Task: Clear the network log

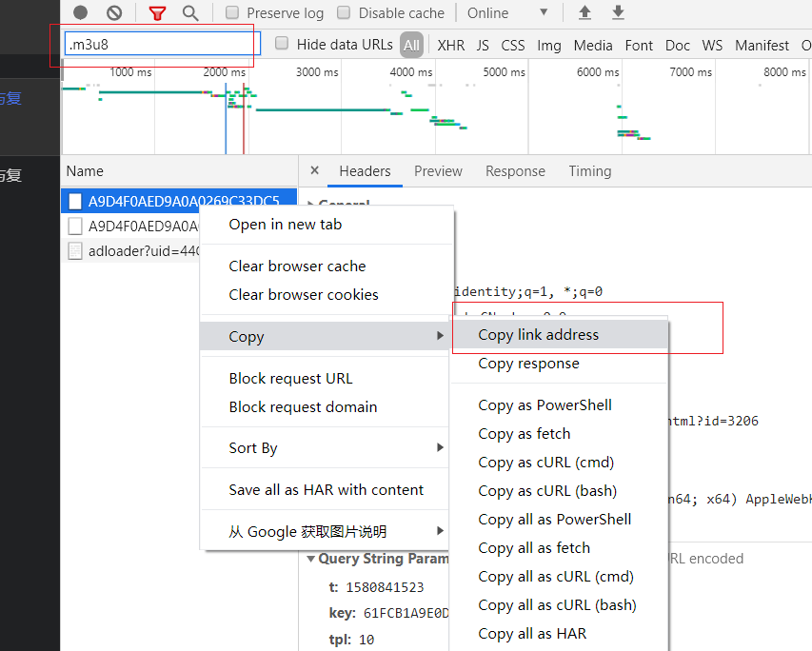Action: 114,12
